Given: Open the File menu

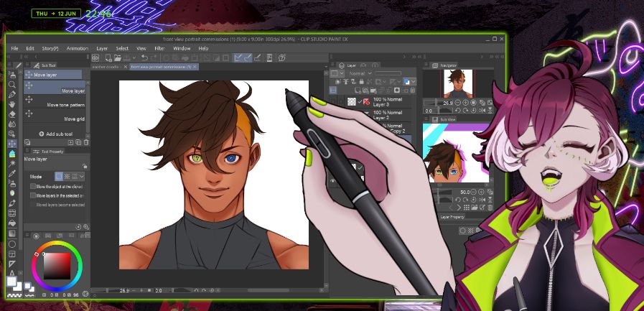Looking at the screenshot, I should 15,48.
